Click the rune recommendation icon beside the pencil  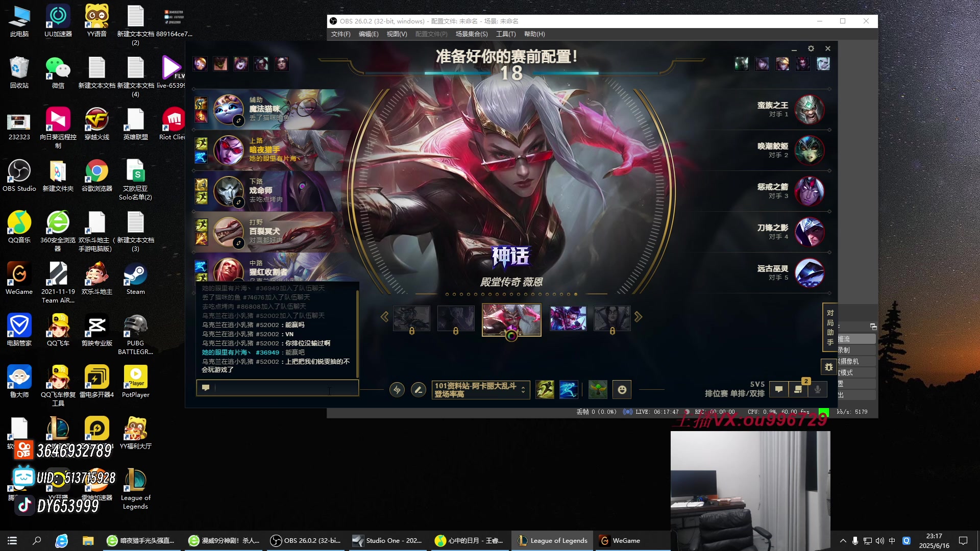[x=397, y=390]
